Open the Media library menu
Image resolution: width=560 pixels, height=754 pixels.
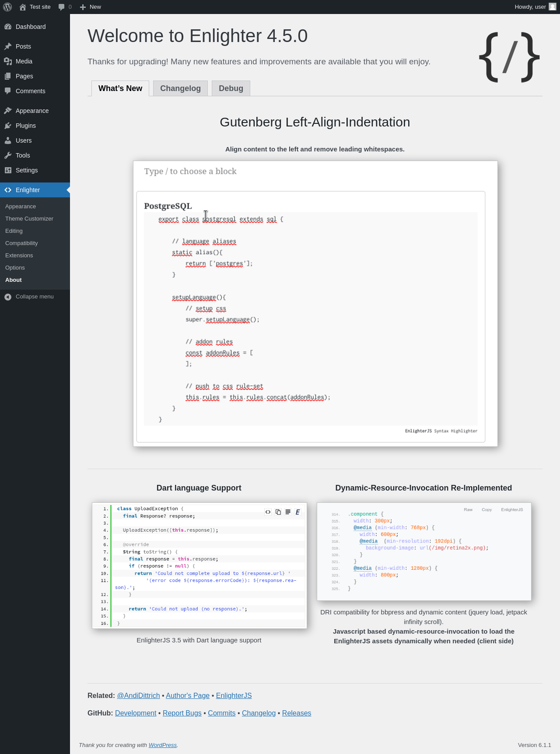point(24,61)
